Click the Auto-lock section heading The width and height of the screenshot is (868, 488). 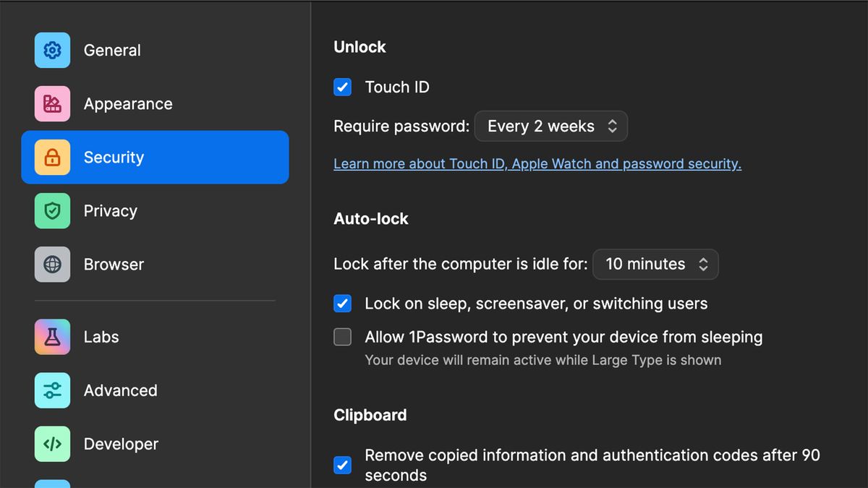pyautogui.click(x=370, y=218)
